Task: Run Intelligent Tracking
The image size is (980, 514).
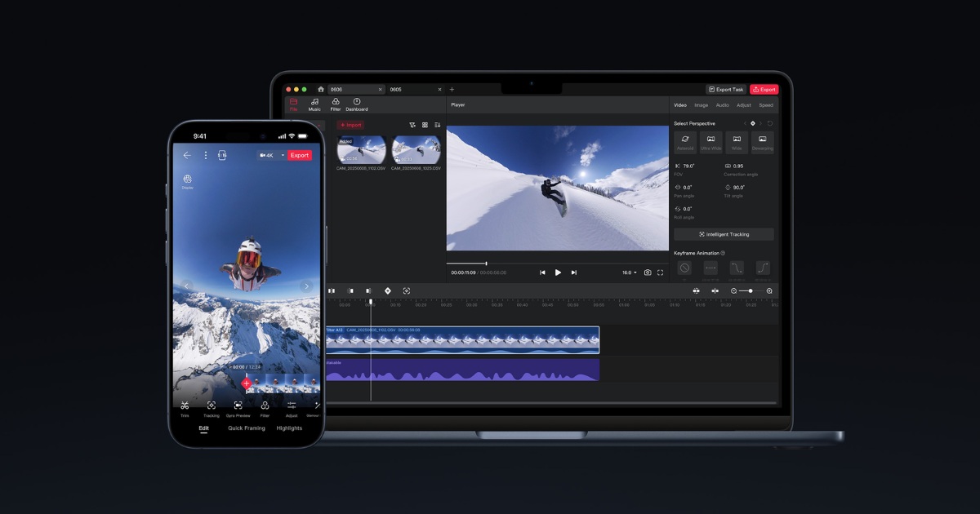Action: pos(723,234)
